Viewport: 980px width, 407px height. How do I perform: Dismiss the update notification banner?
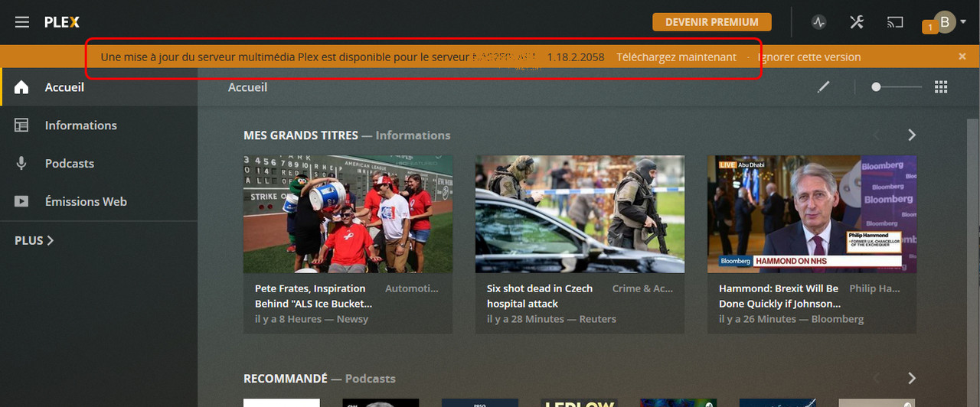pos(962,57)
